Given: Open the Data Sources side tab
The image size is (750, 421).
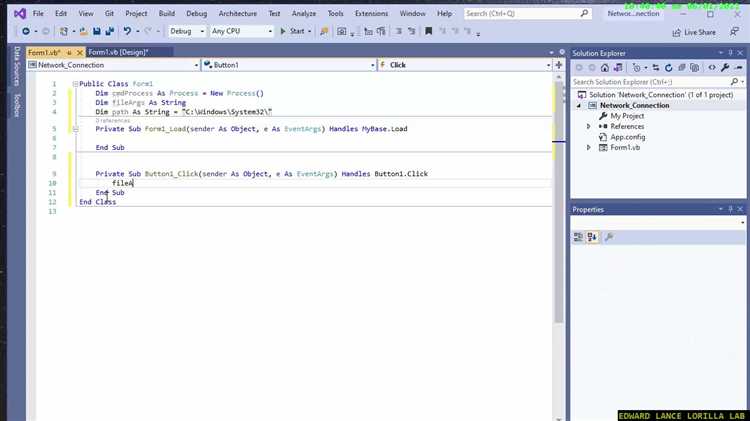Looking at the screenshot, I should coord(17,66).
